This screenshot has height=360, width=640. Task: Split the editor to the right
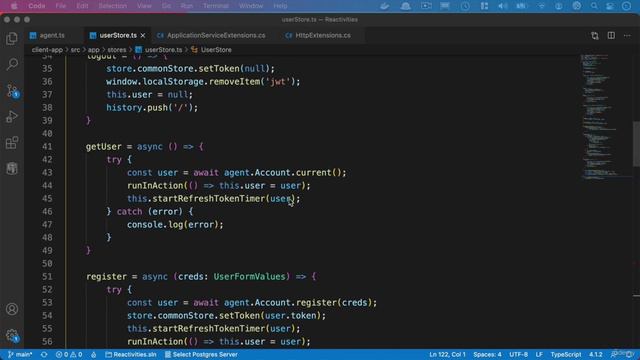tap(611, 36)
